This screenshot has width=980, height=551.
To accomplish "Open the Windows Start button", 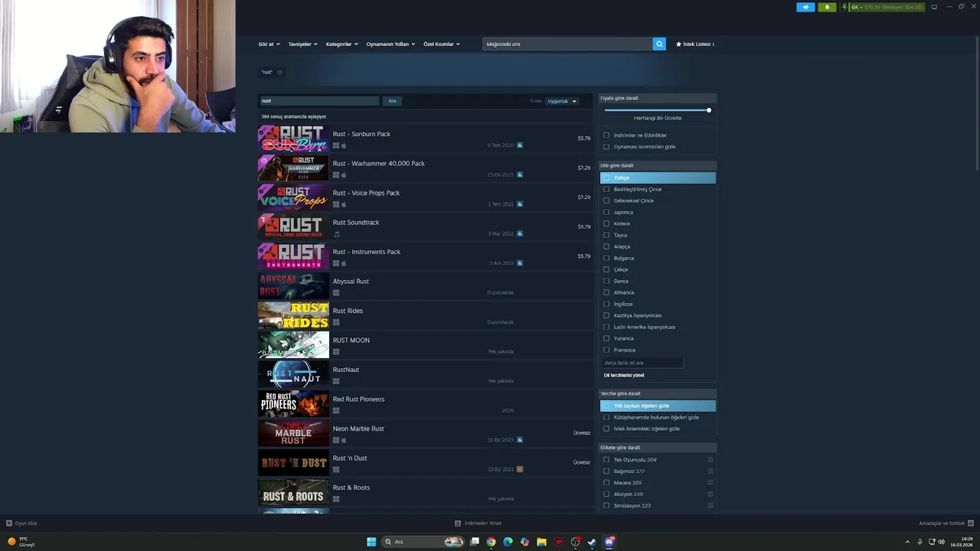I will [371, 542].
